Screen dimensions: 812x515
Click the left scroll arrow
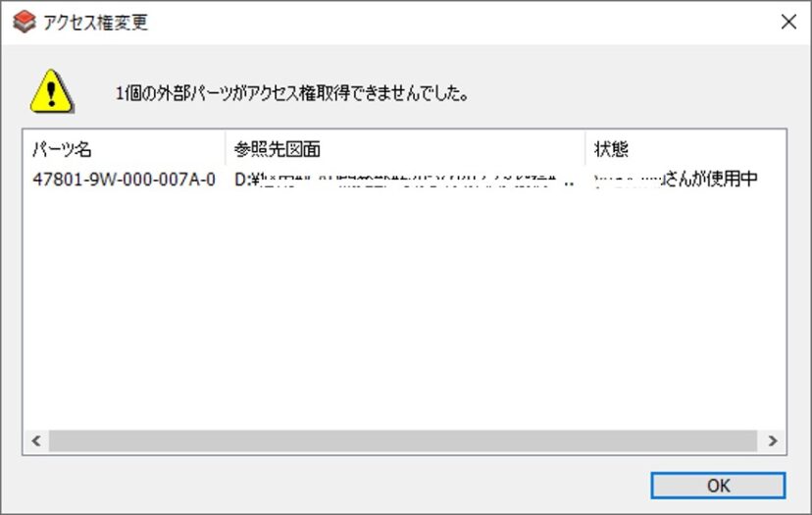(36, 441)
